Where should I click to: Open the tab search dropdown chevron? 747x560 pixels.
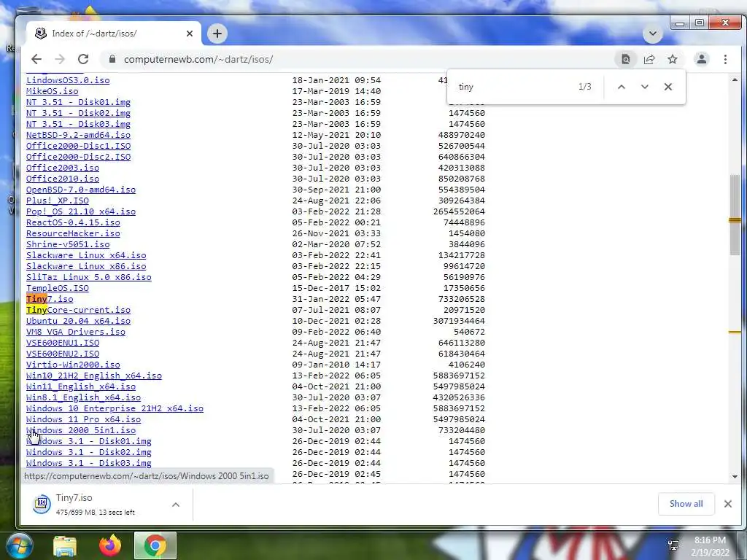click(653, 34)
